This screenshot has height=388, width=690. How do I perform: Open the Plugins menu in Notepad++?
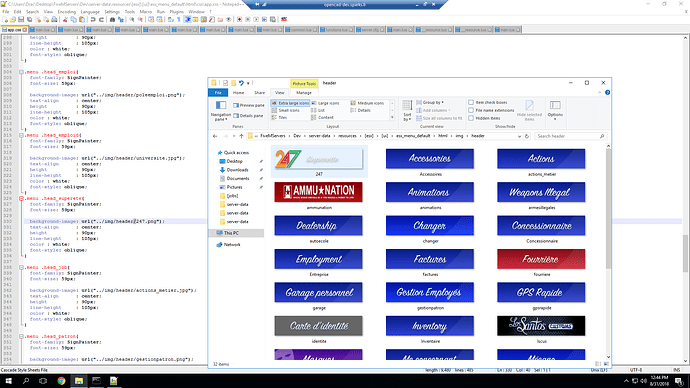[176, 12]
